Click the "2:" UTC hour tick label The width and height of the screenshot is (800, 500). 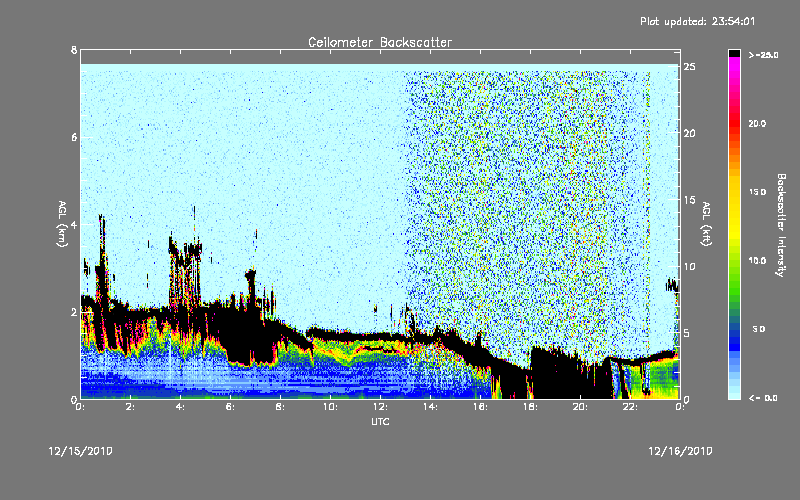tap(130, 407)
